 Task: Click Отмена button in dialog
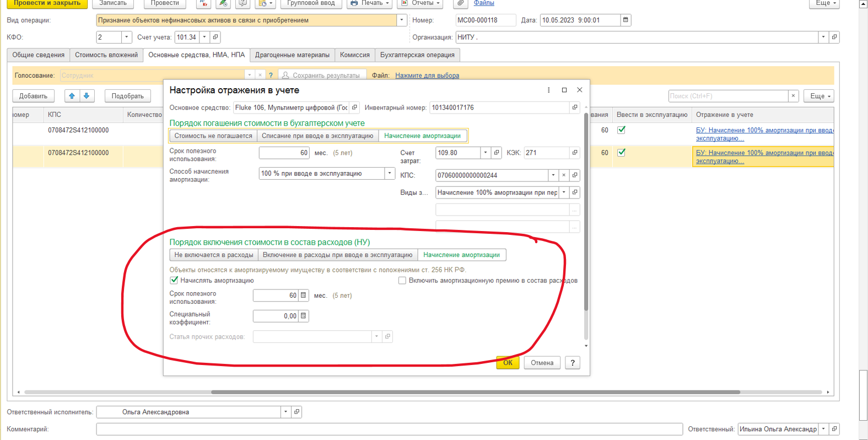point(542,363)
